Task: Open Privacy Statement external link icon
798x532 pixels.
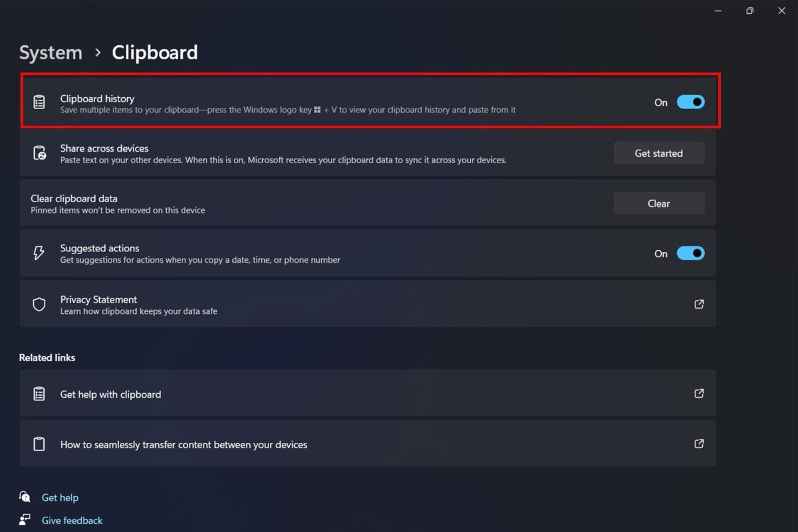Action: (x=699, y=304)
